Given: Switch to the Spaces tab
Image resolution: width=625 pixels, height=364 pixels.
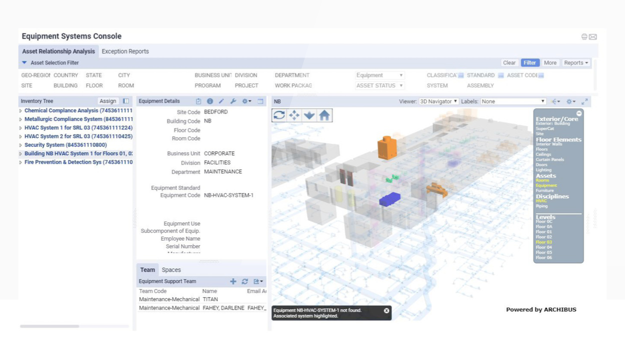Looking at the screenshot, I should click(x=171, y=270).
